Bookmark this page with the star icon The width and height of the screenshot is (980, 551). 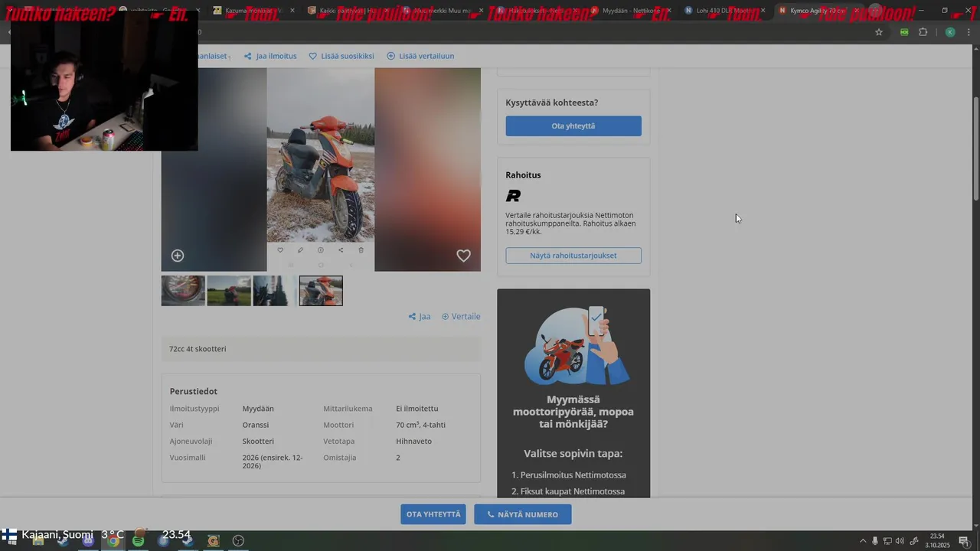coord(879,32)
